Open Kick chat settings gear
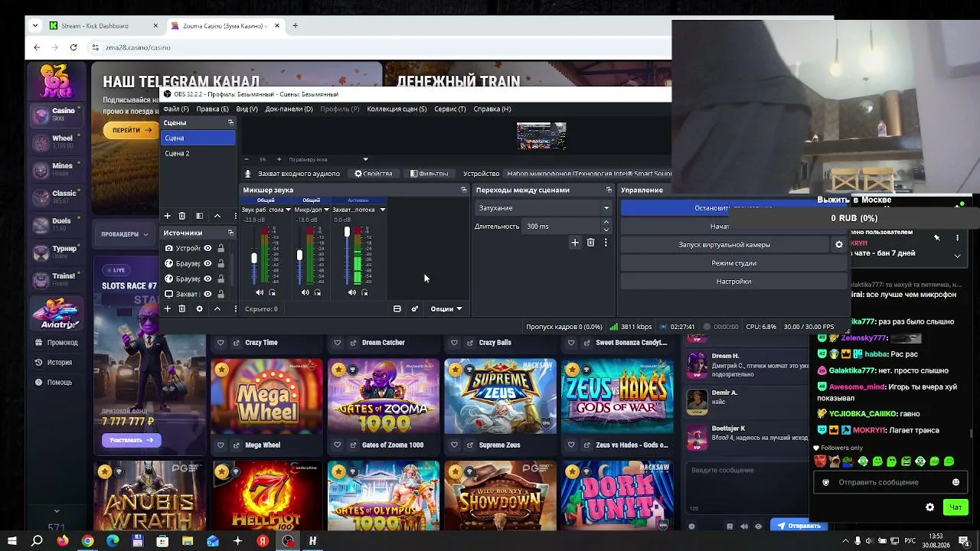This screenshot has width=980, height=551. (929, 507)
